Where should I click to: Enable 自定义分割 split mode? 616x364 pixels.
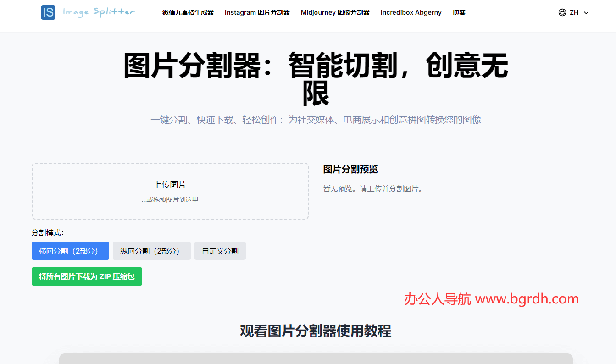point(220,251)
